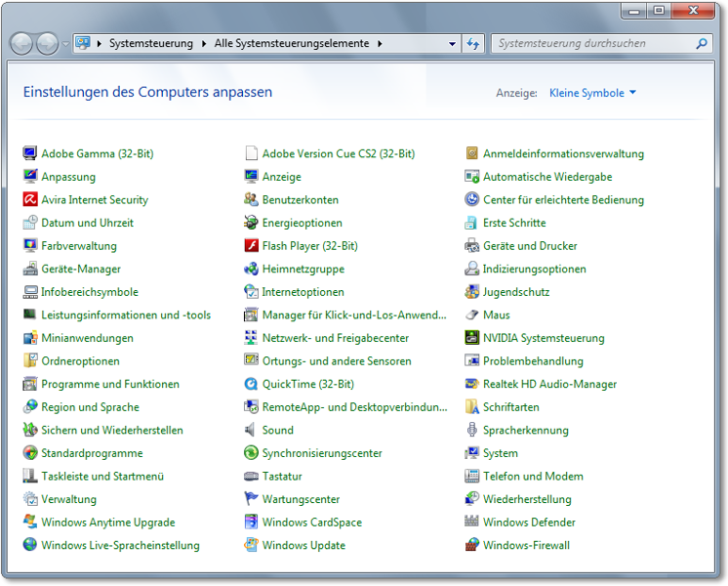This screenshot has width=728, height=586.
Task: Open the Kleine Symbole view dropdown
Action: click(592, 93)
